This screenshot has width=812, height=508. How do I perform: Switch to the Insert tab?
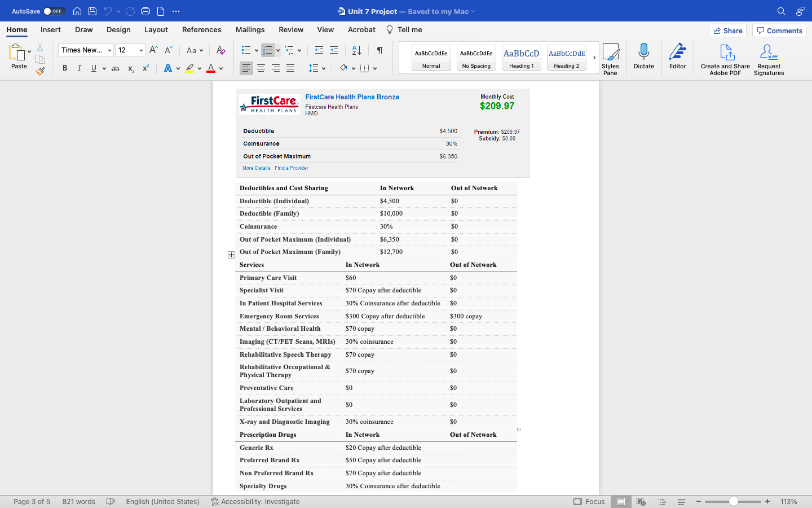[x=51, y=29]
